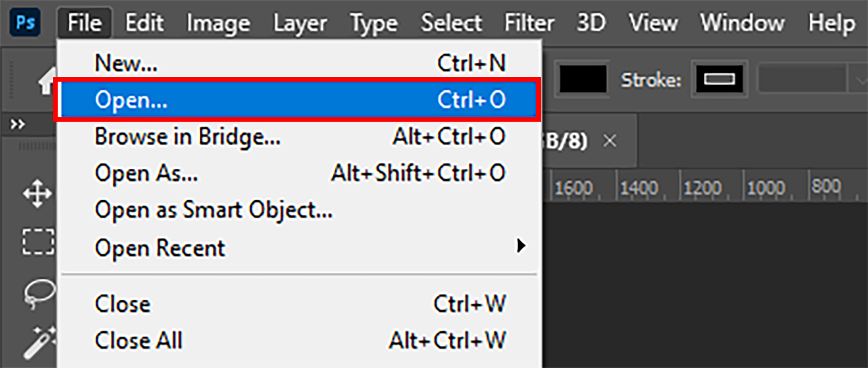Click the Photoshop Ps logo icon

25,23
